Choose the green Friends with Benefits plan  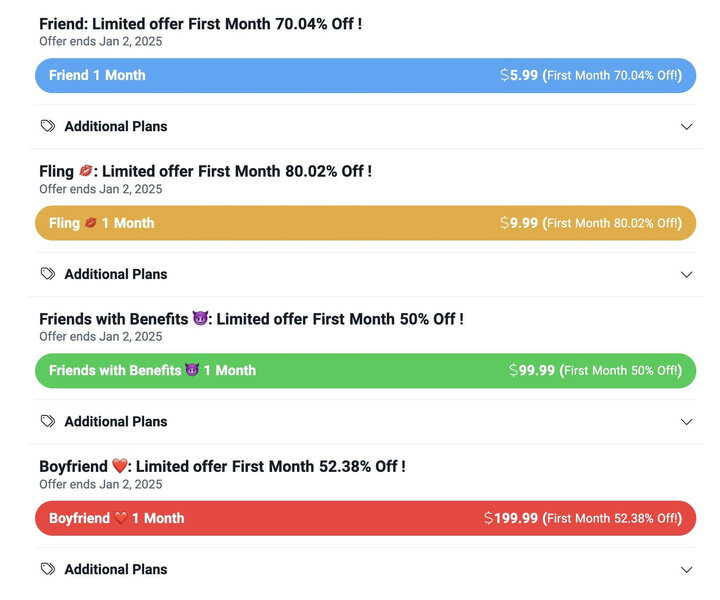click(x=365, y=370)
